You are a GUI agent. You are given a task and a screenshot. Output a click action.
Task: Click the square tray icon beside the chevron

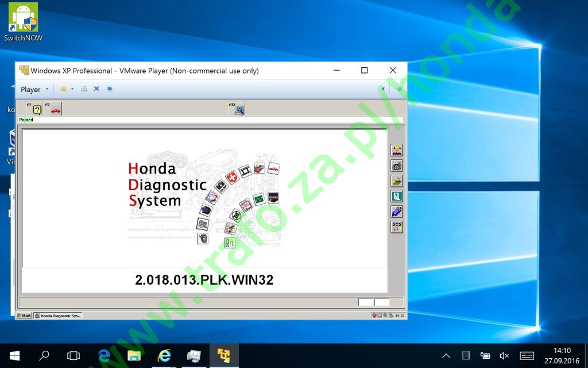point(465,355)
